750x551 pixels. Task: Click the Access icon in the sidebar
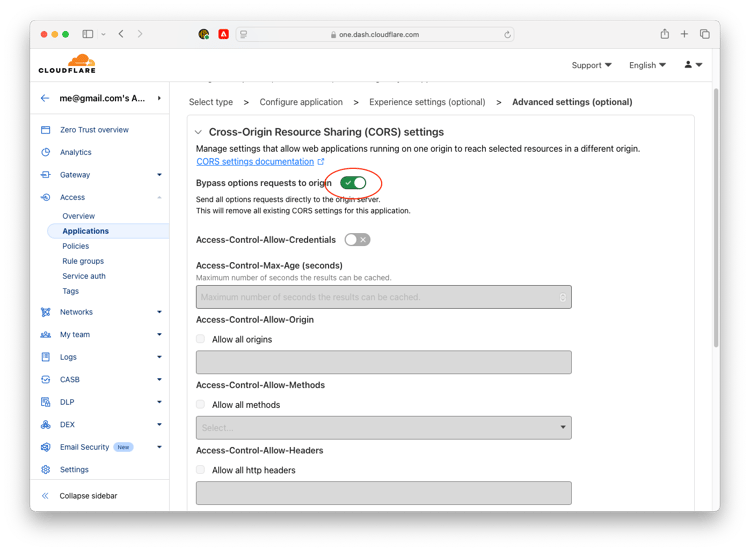pyautogui.click(x=45, y=197)
